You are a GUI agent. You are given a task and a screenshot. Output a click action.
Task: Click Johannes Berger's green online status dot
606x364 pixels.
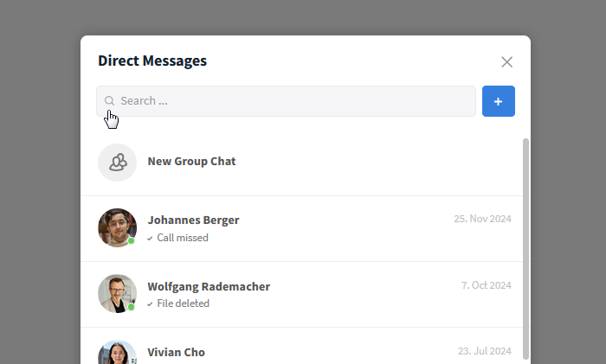tap(131, 241)
